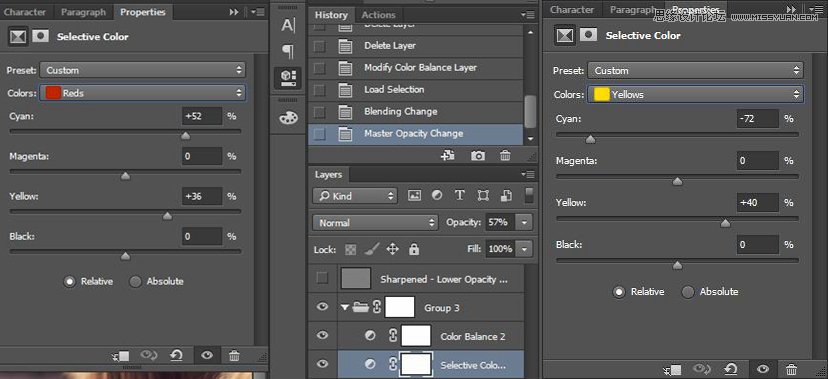828x379 pixels.
Task: Filter layers by type layers T icon
Action: pyautogui.click(x=459, y=196)
